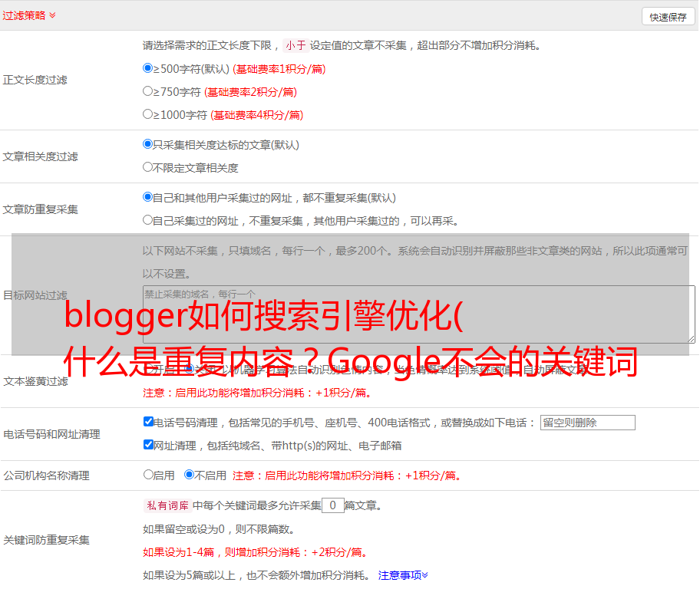The image size is (700, 589).
Task: Enable 公司机构名称清理 with 启用 radio
Action: (x=148, y=475)
